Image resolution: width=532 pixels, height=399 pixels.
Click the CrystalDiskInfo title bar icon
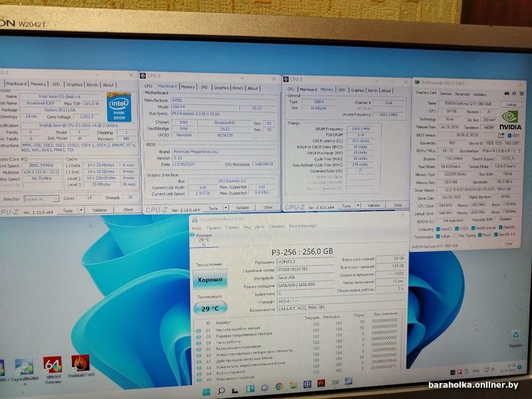[x=194, y=220]
